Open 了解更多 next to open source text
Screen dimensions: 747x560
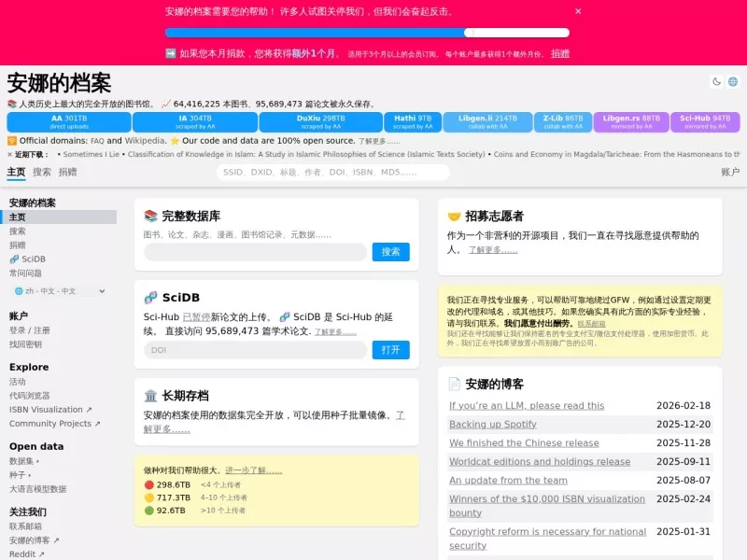pos(379,142)
